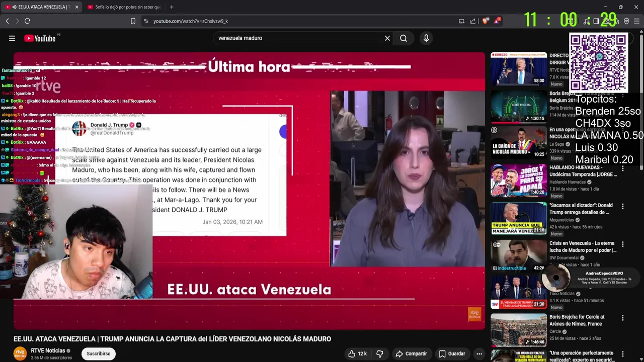Click the install app icon in address bar
This screenshot has height=362, width=644.
[x=461, y=21]
